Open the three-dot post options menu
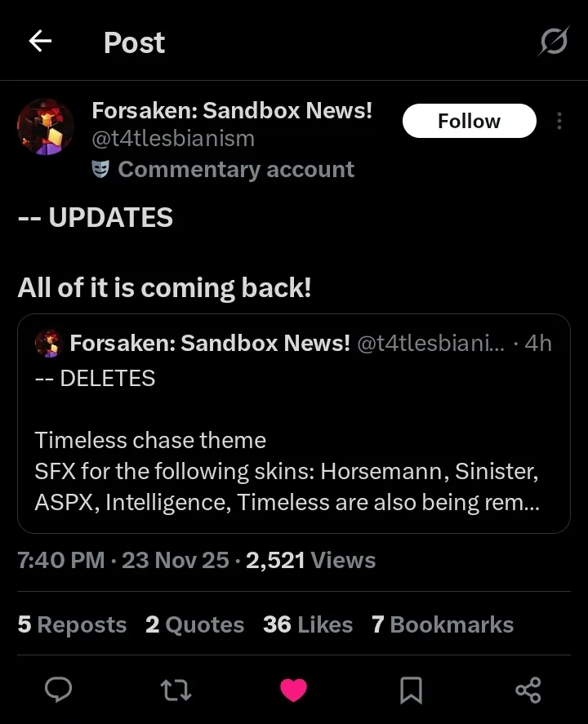Screen dimensions: 588x724 click(559, 121)
